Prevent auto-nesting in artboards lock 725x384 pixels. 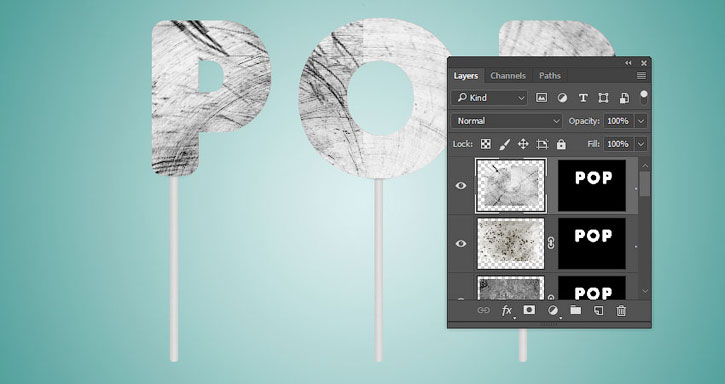(x=542, y=144)
